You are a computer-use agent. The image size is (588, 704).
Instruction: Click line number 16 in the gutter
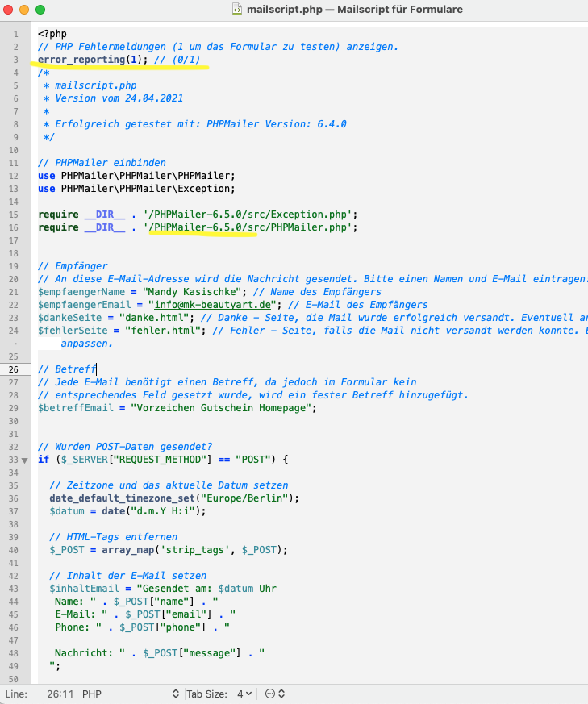(x=15, y=227)
